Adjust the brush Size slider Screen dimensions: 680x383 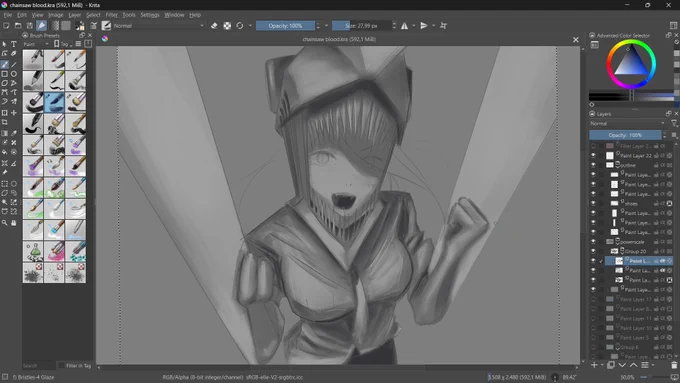[362, 26]
